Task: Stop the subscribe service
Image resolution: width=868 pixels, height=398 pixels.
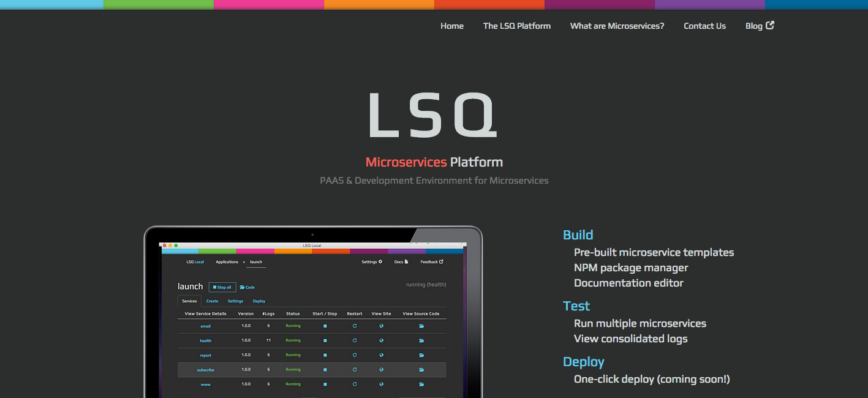Action: pyautogui.click(x=325, y=370)
